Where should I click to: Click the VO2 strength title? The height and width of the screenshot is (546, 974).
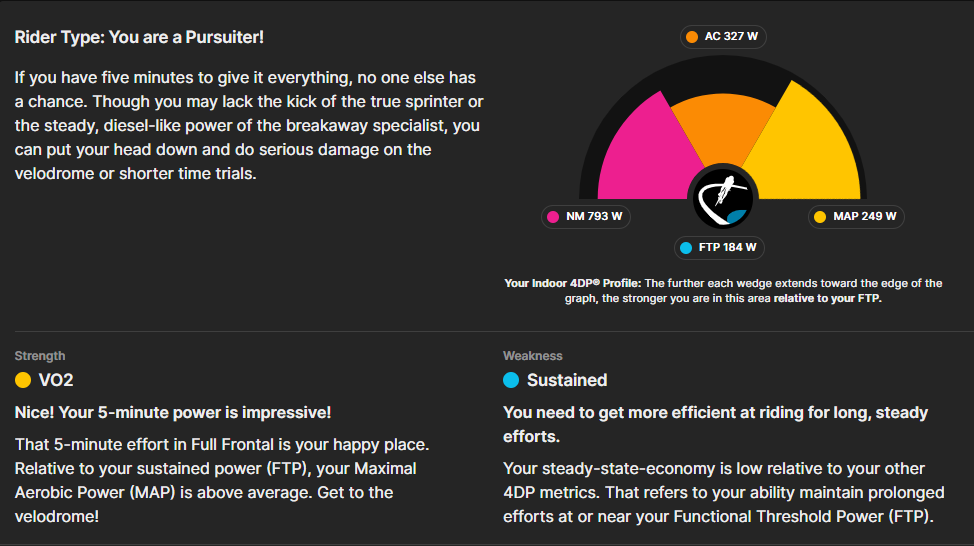point(56,380)
